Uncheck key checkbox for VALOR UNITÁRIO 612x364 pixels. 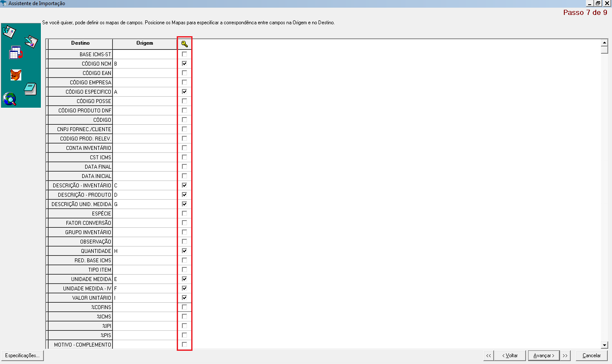point(184,298)
